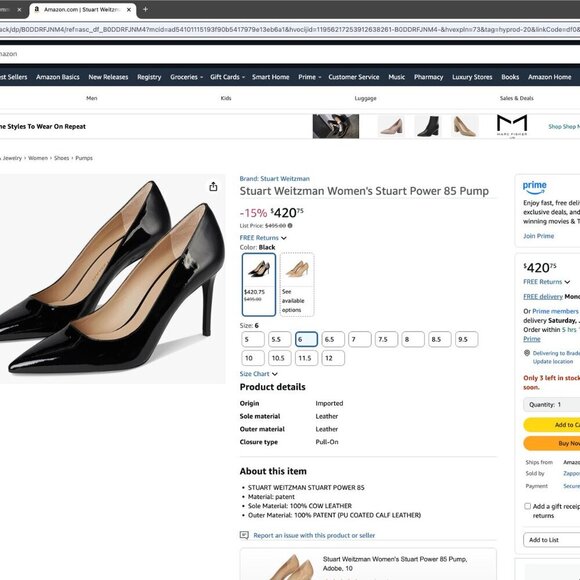Image resolution: width=580 pixels, height=580 pixels.
Task: Open Luxury Stores in navigation bar
Action: (472, 77)
